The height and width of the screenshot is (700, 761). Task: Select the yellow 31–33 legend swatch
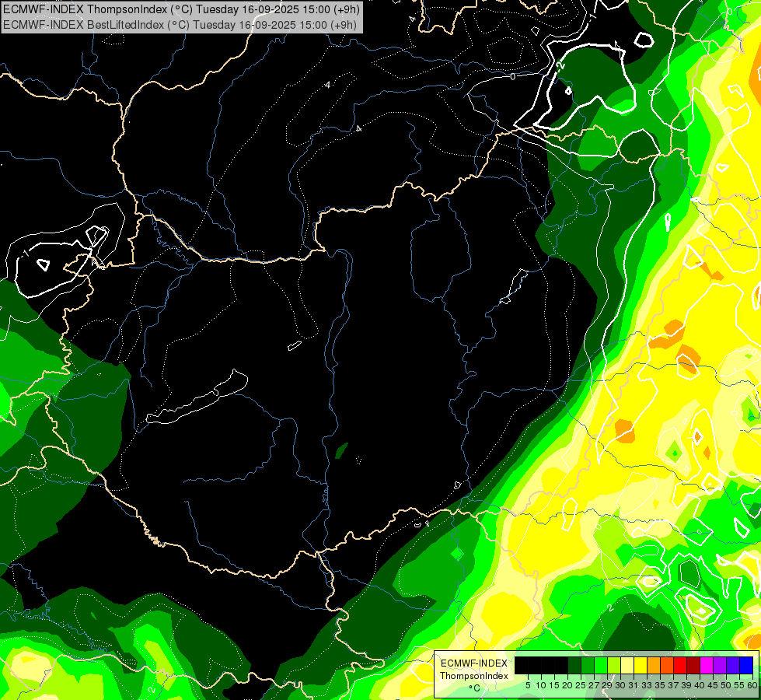pos(641,665)
